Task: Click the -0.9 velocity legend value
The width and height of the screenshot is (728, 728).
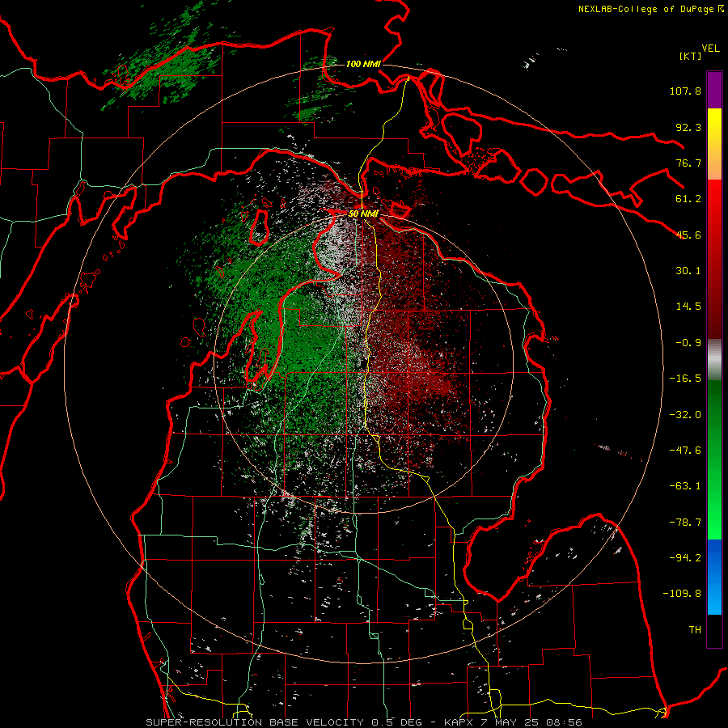Action: (688, 343)
